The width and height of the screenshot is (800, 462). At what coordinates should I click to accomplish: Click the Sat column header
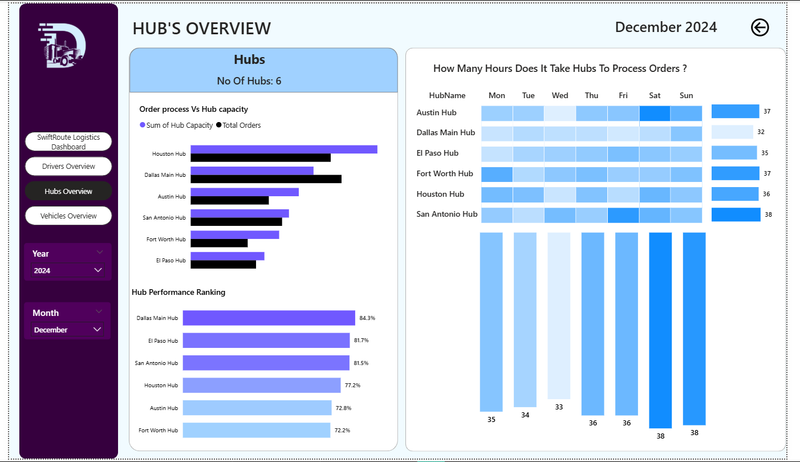(x=655, y=95)
